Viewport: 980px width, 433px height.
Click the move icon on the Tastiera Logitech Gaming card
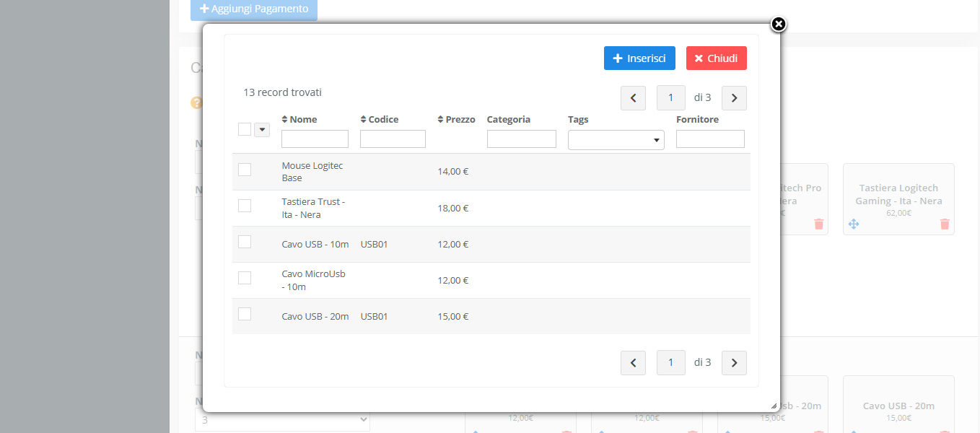click(x=854, y=224)
